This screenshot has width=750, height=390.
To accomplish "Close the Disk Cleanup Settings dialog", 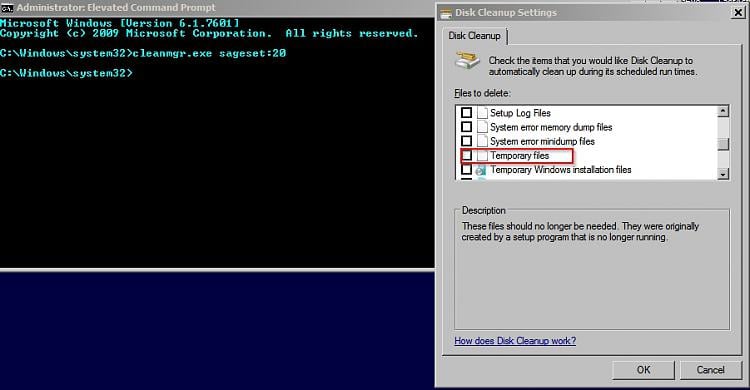I will (x=738, y=13).
